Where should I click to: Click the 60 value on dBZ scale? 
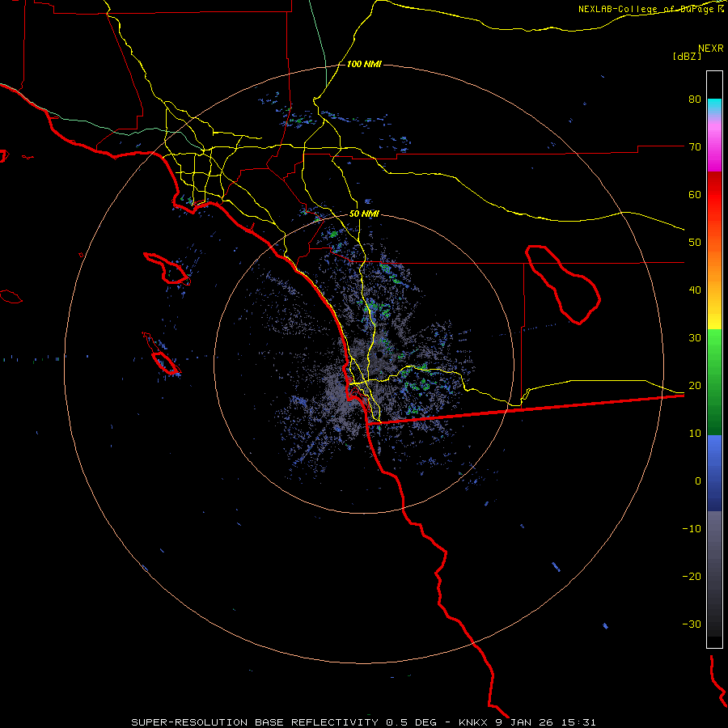tap(695, 194)
